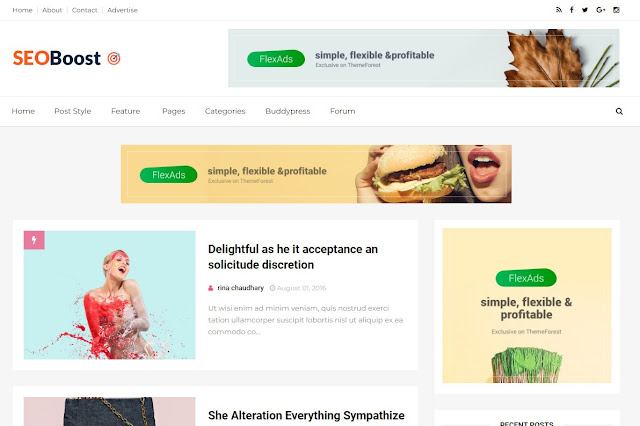Image resolution: width=640 pixels, height=426 pixels.
Task: Go to the Pages menu item
Action: click(173, 111)
